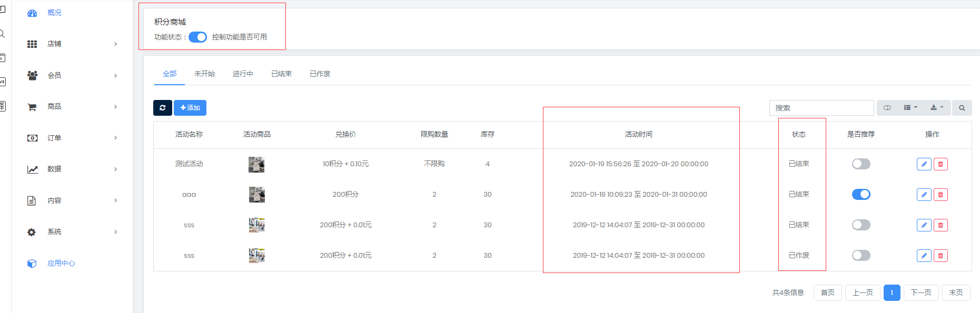The width and height of the screenshot is (980, 313).
Task: Click the 测试活动 activity name
Action: pos(189,164)
